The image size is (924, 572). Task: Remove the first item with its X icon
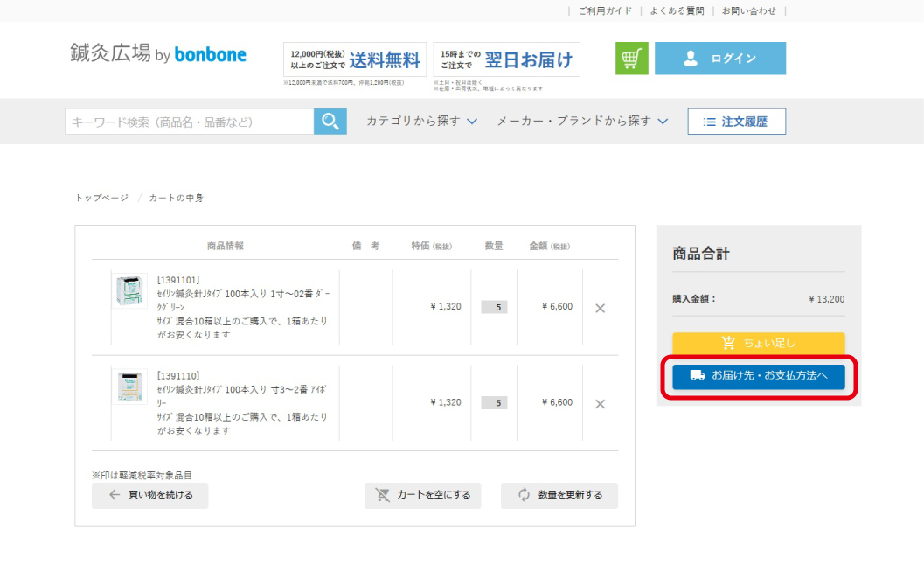click(600, 308)
